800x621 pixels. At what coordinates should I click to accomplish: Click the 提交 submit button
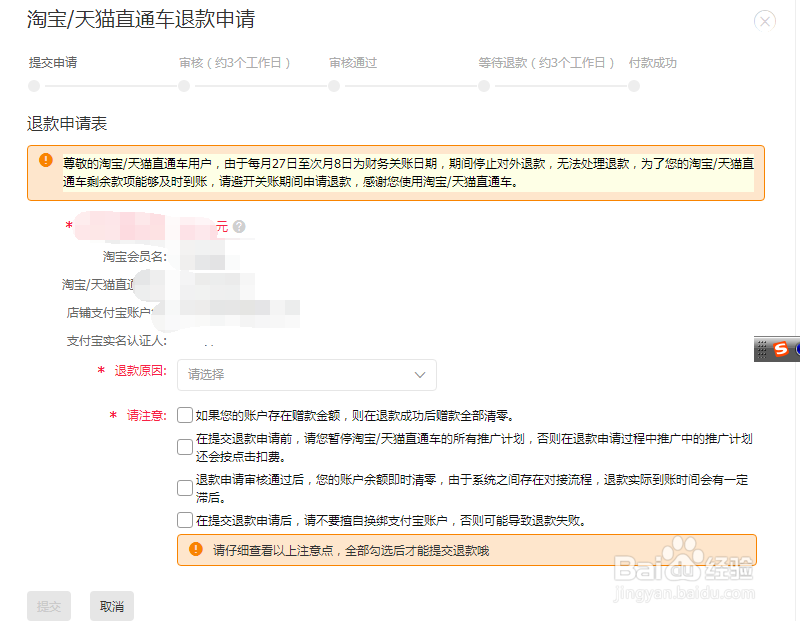tap(49, 606)
